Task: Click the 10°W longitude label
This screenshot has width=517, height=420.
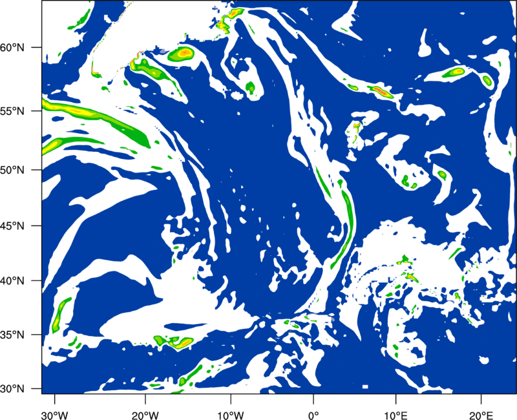Action: click(231, 415)
